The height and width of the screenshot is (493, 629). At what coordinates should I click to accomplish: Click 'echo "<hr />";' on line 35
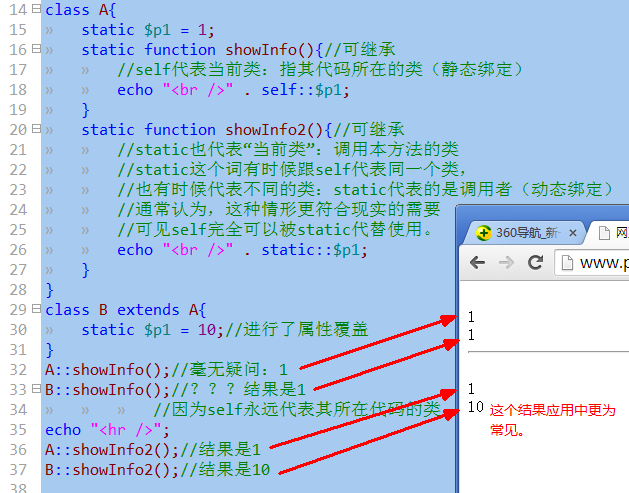coord(108,430)
